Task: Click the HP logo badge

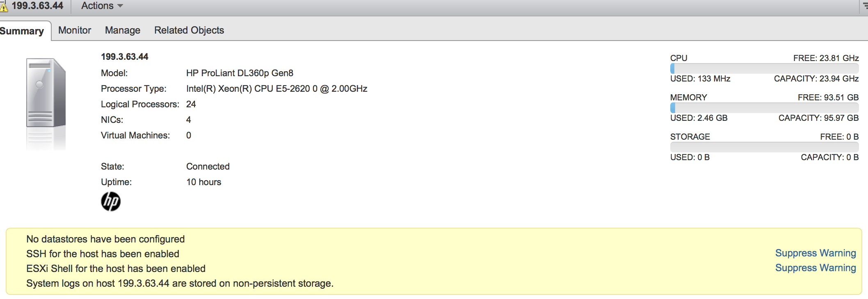Action: pyautogui.click(x=111, y=202)
